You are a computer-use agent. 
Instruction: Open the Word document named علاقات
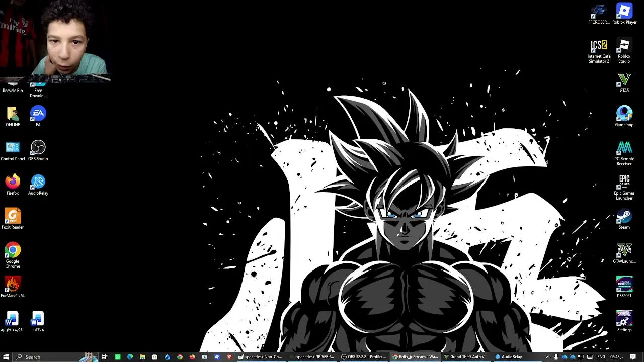[38, 322]
